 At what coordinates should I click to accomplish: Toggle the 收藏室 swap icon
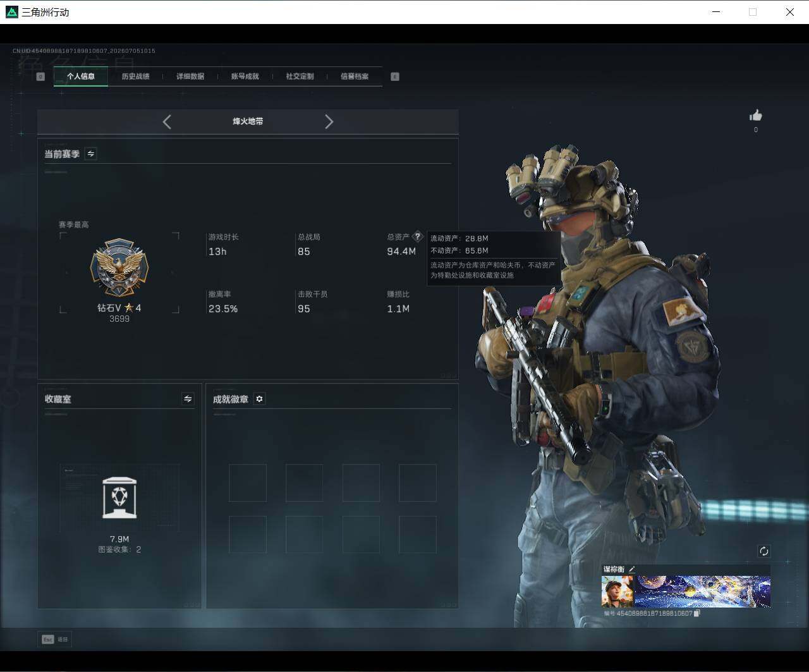188,399
